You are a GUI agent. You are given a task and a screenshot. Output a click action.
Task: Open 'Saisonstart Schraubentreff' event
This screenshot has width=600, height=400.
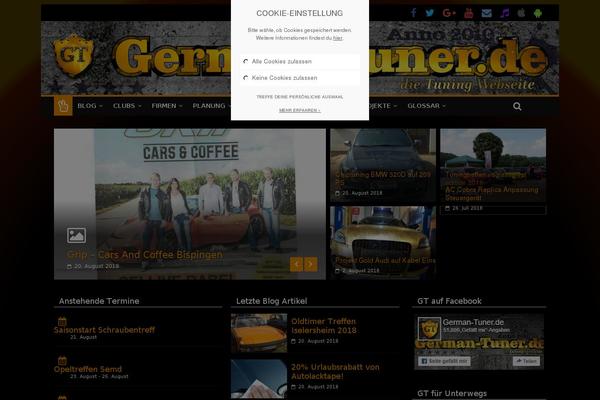(104, 330)
